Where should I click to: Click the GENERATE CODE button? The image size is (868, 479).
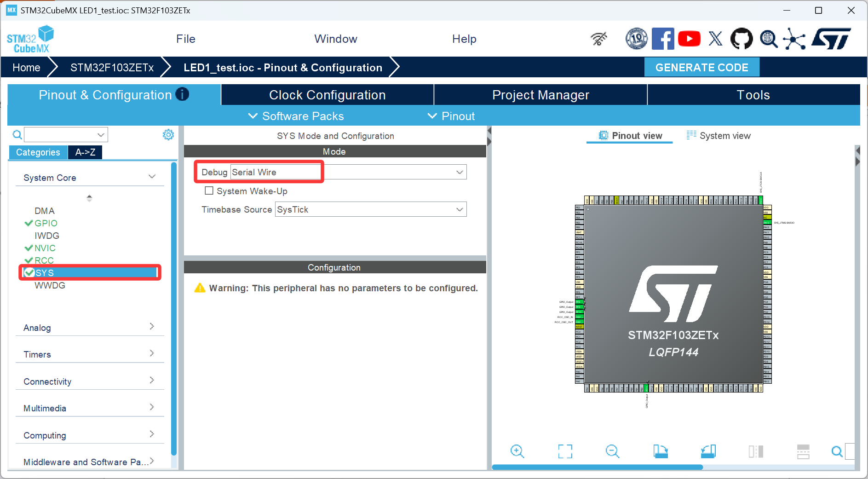tap(701, 67)
